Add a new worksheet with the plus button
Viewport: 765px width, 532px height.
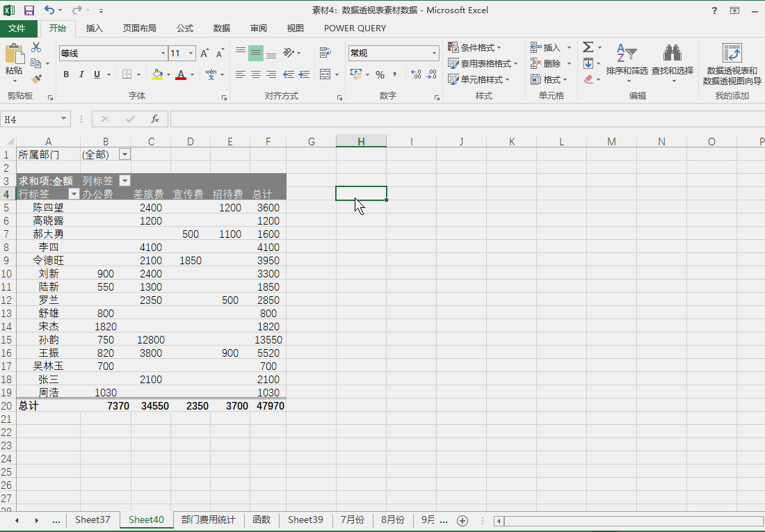point(462,519)
